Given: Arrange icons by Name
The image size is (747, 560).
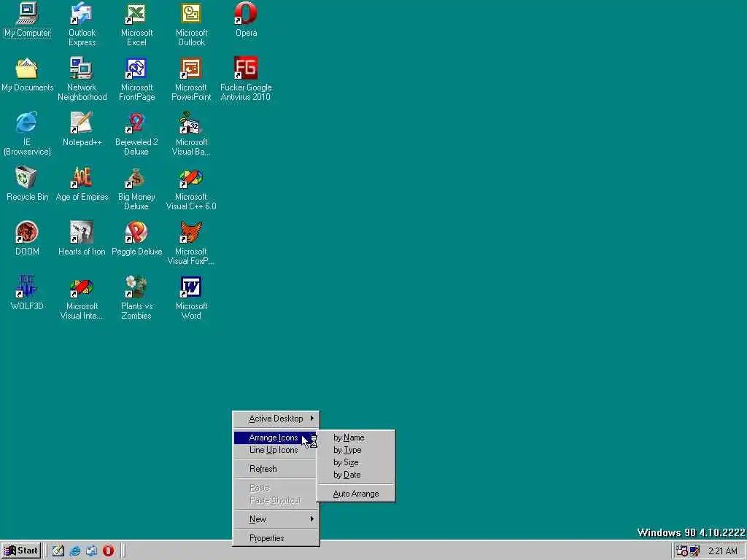Looking at the screenshot, I should [356, 437].
